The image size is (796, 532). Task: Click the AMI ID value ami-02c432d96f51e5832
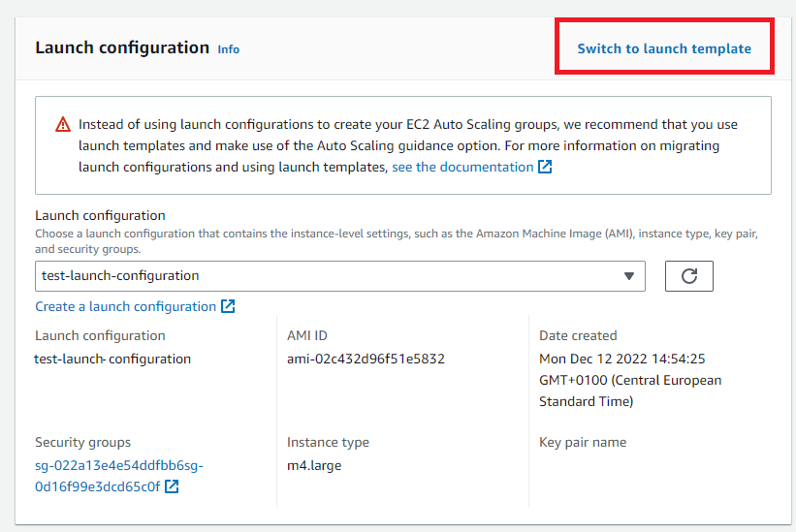(x=366, y=359)
